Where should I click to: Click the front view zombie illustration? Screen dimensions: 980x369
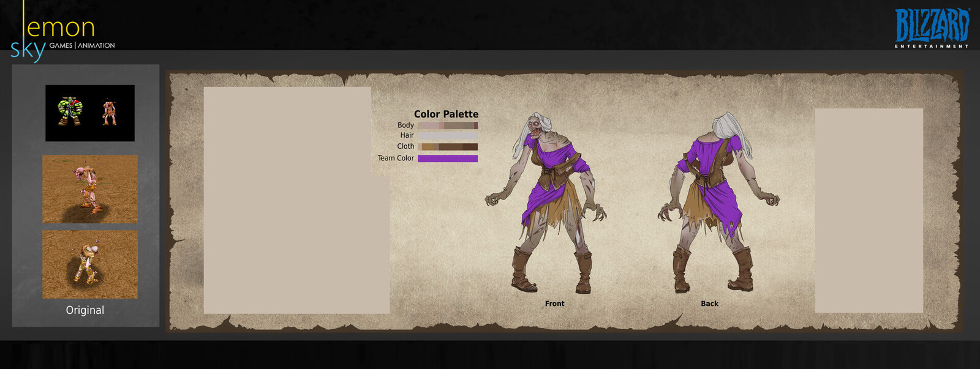click(546, 203)
